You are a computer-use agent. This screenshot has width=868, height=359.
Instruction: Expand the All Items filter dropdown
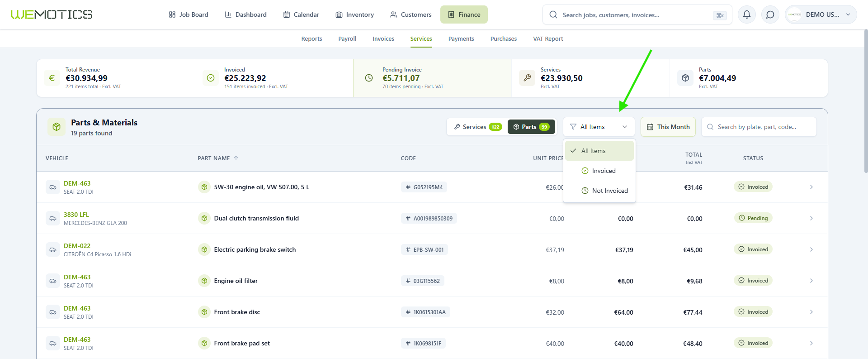tap(599, 127)
